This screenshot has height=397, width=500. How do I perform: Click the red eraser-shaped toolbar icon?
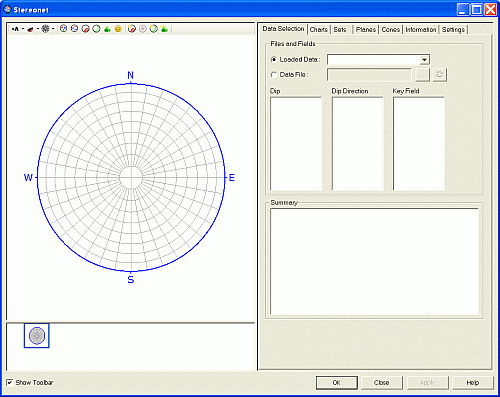click(x=30, y=29)
